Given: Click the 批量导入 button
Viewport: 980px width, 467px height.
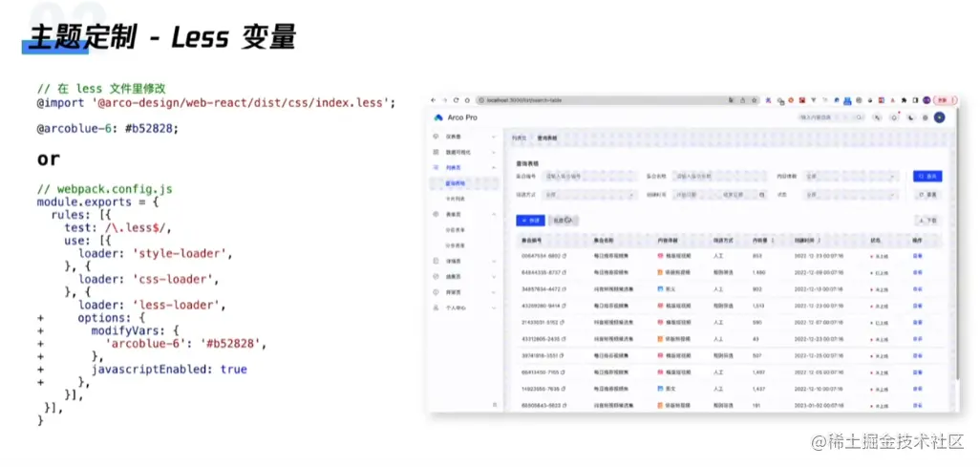Looking at the screenshot, I should [x=564, y=220].
